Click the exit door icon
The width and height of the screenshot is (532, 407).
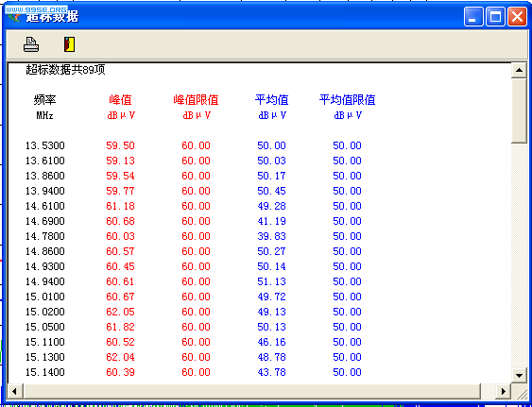(70, 44)
